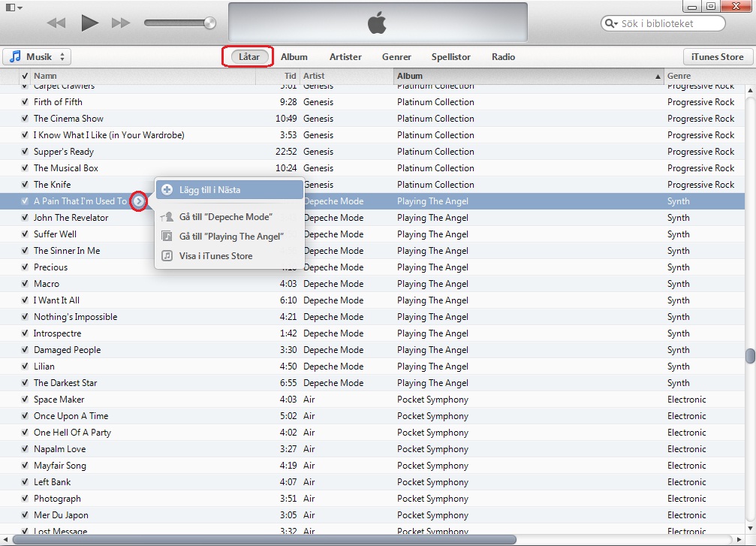
Task: Adjust the volume slider knob
Action: [209, 23]
